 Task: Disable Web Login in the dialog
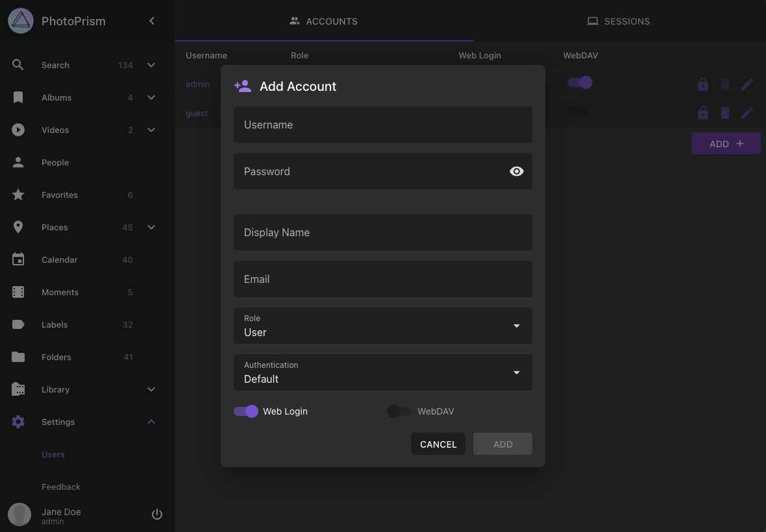(246, 411)
